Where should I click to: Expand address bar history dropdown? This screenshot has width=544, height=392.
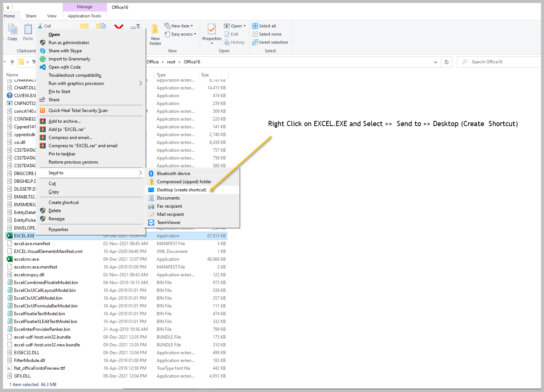(x=436, y=62)
